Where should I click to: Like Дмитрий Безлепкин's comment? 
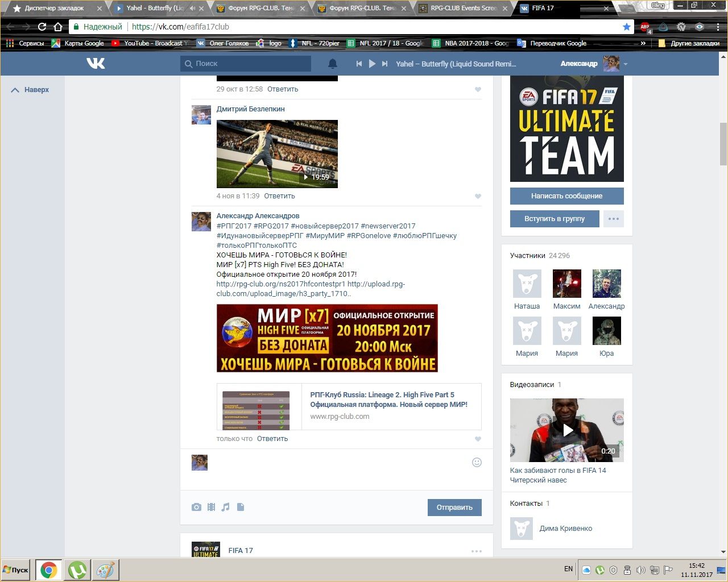(478, 196)
